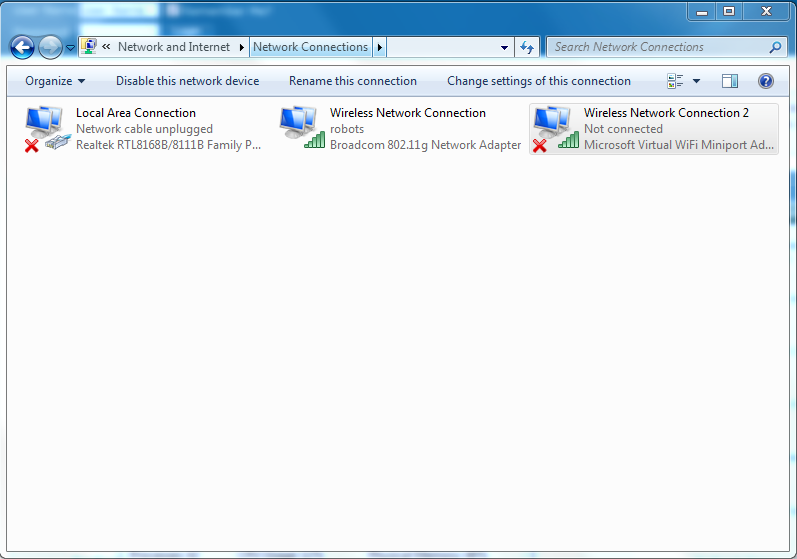Screen dimensions: 797x559
Task: Click Change settings of this connection
Action: (539, 81)
